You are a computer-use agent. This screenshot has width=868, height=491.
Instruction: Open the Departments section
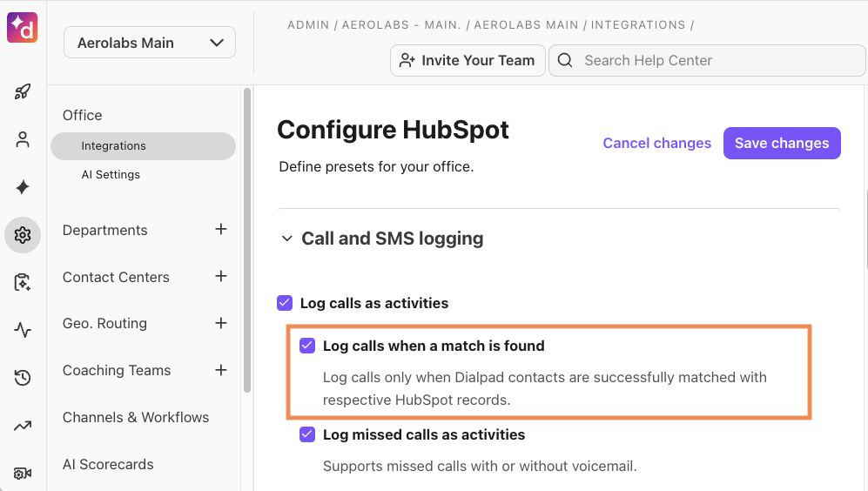pos(104,231)
